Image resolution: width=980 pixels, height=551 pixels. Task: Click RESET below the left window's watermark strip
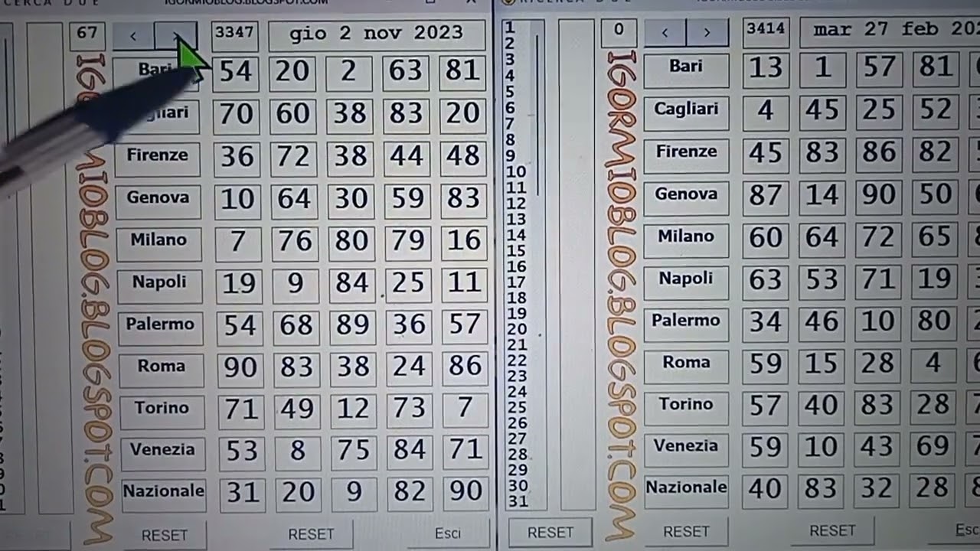[x=164, y=535]
